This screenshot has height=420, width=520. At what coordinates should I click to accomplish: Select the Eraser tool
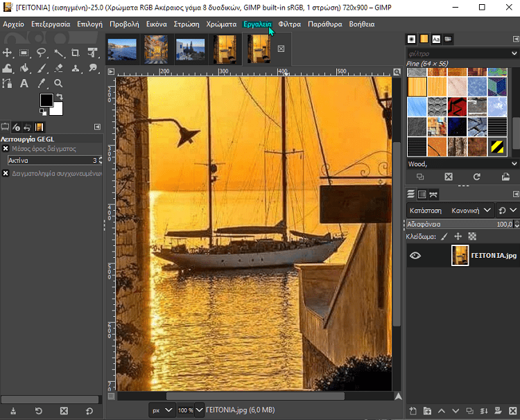tap(58, 68)
